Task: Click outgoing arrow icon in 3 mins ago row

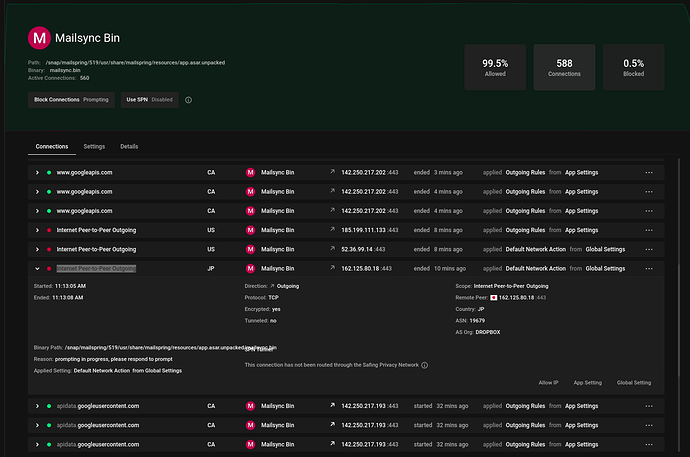Action: tap(332, 172)
